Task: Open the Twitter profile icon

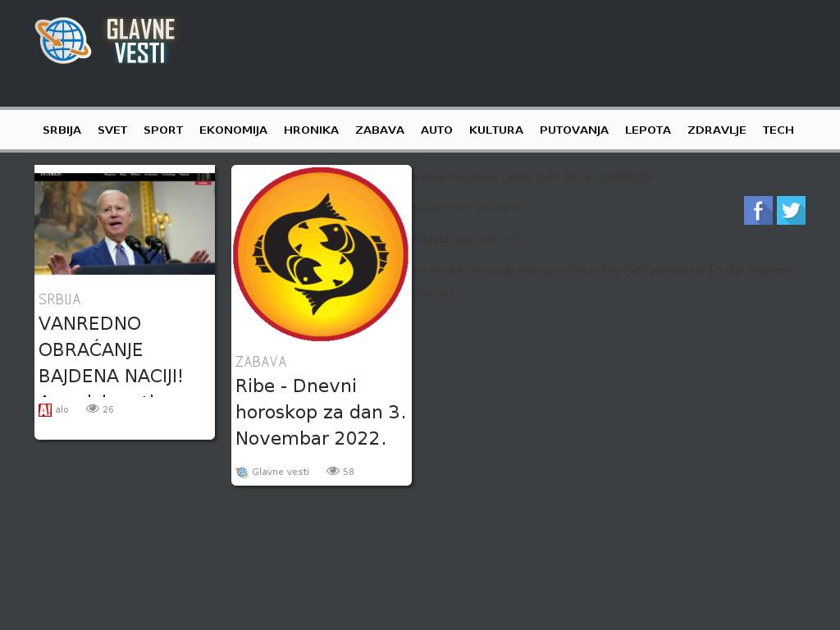Action: click(x=791, y=211)
